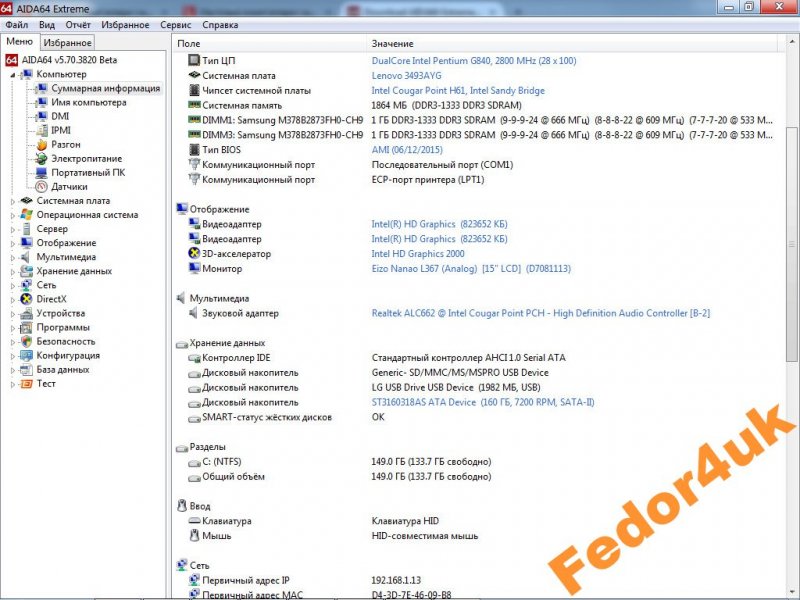Screen dimensions: 800x600
Task: Select Портативный ПК in the sidebar
Action: [x=88, y=172]
